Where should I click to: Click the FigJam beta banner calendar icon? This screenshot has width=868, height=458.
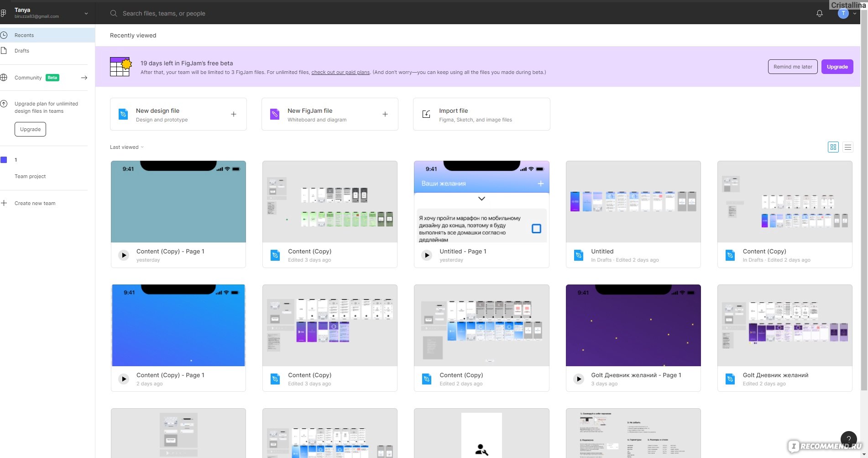(121, 67)
